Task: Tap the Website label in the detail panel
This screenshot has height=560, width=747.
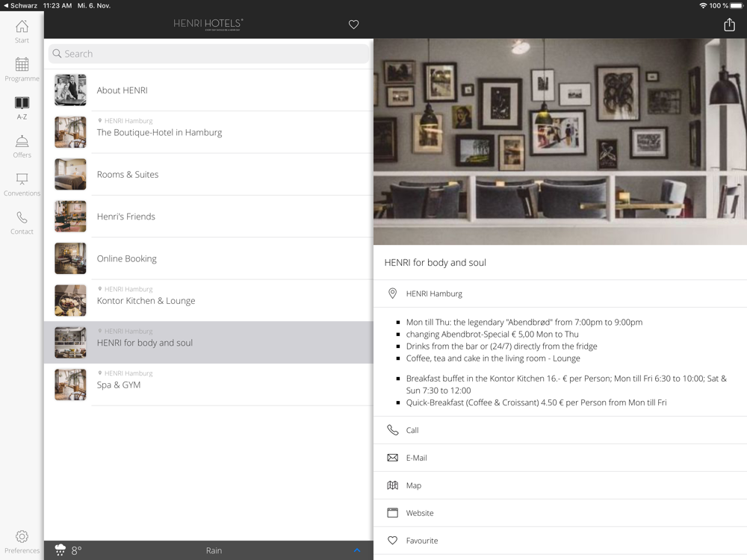Action: coord(420,513)
